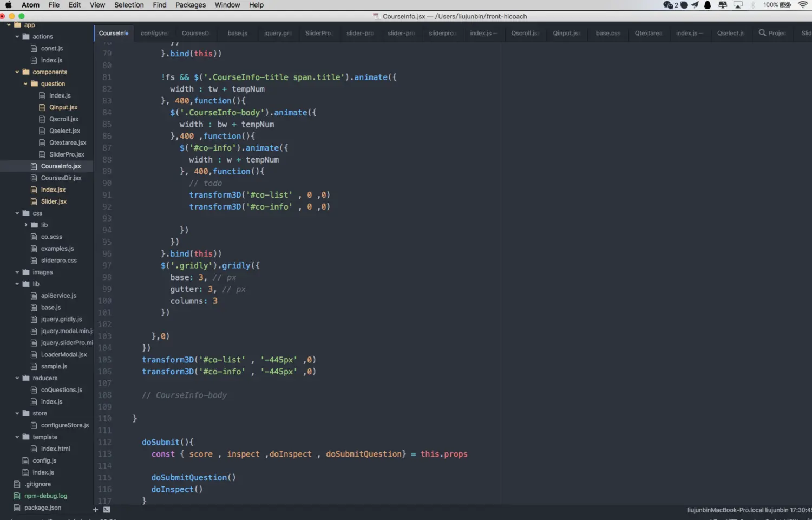The height and width of the screenshot is (520, 812).
Task: Click the liujunbinMacBook-Pro.local status bar text
Action: 725,510
